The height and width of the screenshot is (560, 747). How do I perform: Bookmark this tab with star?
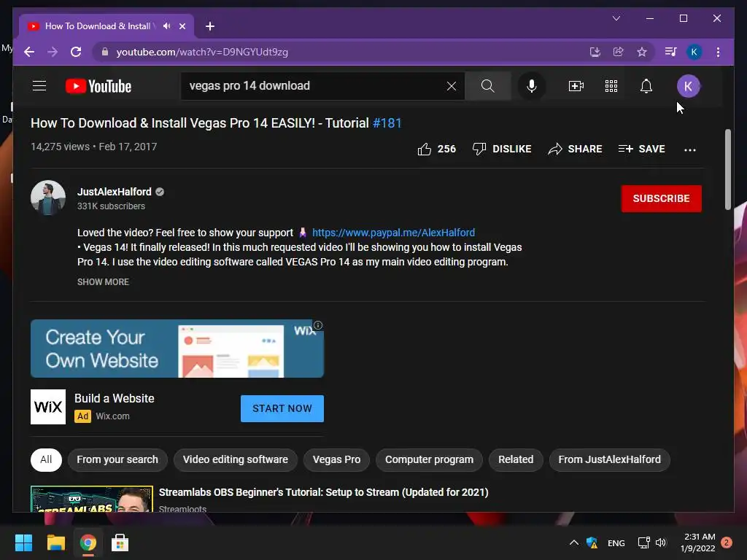(x=642, y=52)
